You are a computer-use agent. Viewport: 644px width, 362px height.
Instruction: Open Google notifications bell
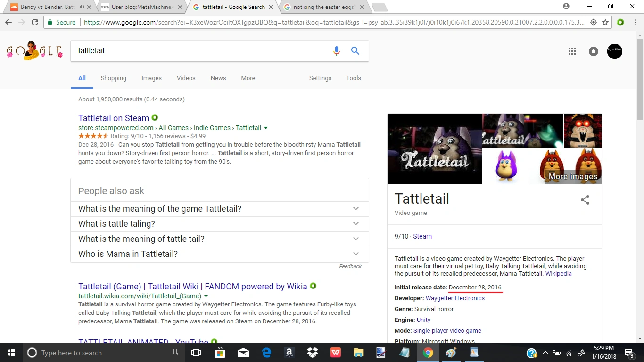click(594, 51)
